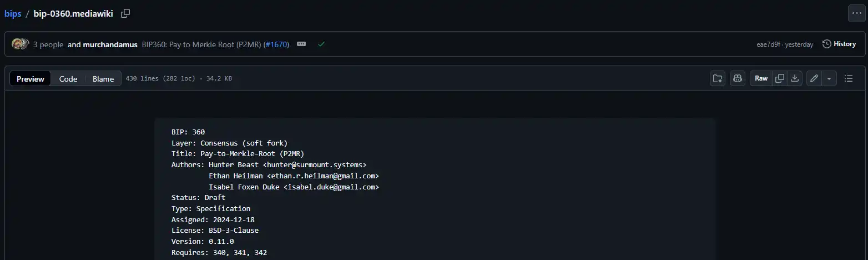Image resolution: width=868 pixels, height=260 pixels.
Task: Switch to the Preview tab
Action: 31,79
